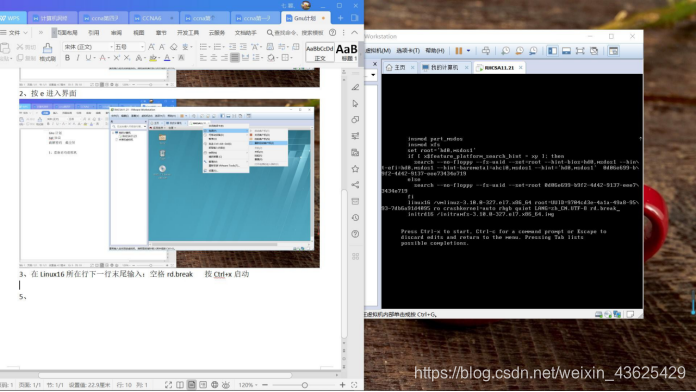Screen dimensions: 696x392
Task: Switch to WPS web layout view
Action: pos(214,385)
